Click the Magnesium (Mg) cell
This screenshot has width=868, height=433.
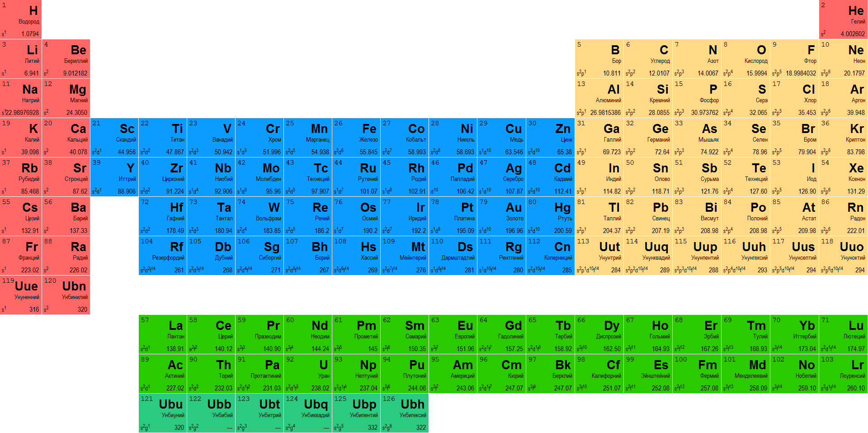[66, 98]
